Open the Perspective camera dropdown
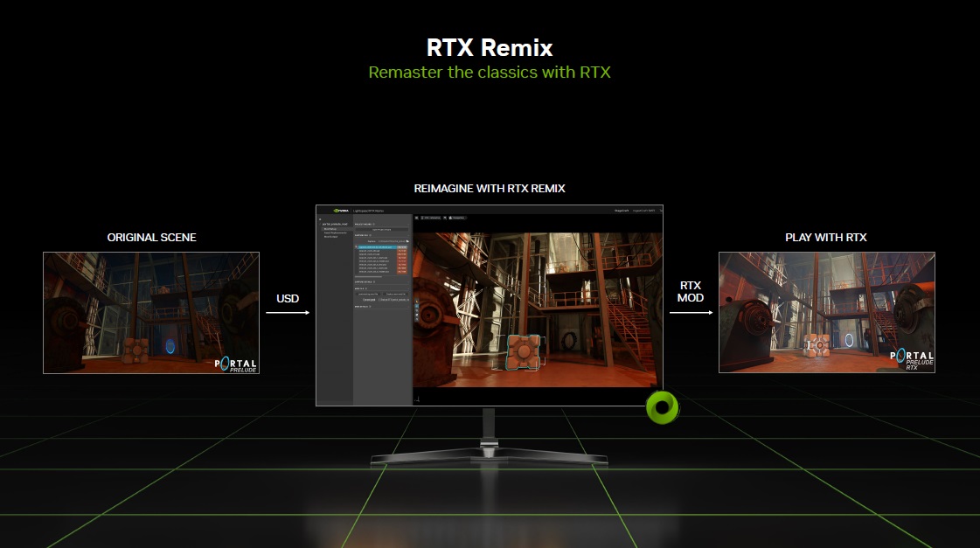Image resolution: width=980 pixels, height=548 pixels. 459,217
